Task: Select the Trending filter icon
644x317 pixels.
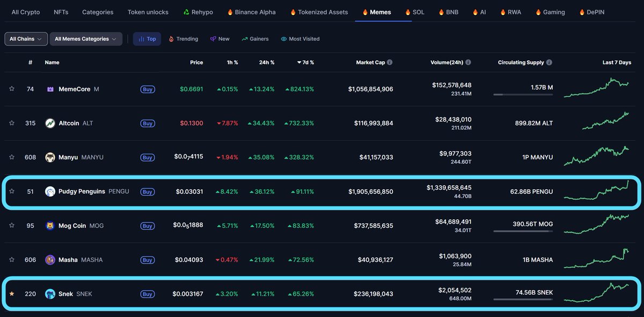Action: pyautogui.click(x=171, y=39)
